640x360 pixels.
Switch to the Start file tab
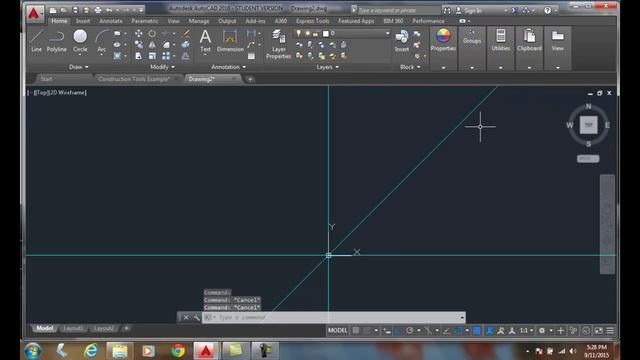[x=46, y=79]
